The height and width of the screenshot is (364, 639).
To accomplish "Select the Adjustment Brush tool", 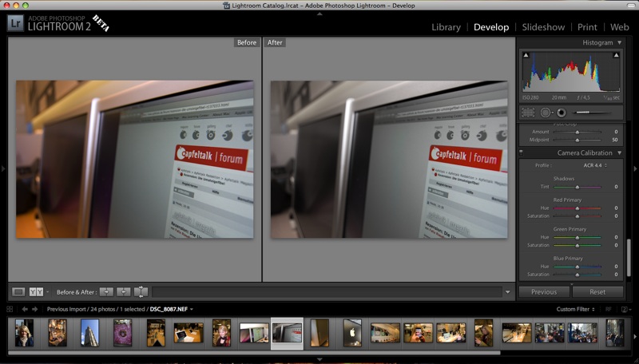I will (x=591, y=113).
